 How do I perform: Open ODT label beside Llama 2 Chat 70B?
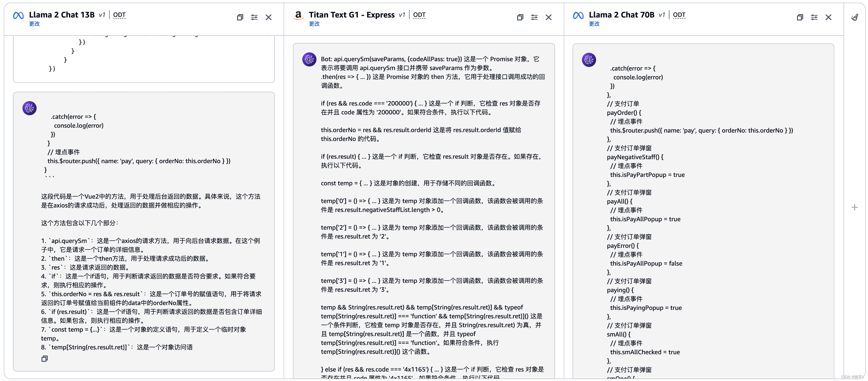[x=679, y=15]
